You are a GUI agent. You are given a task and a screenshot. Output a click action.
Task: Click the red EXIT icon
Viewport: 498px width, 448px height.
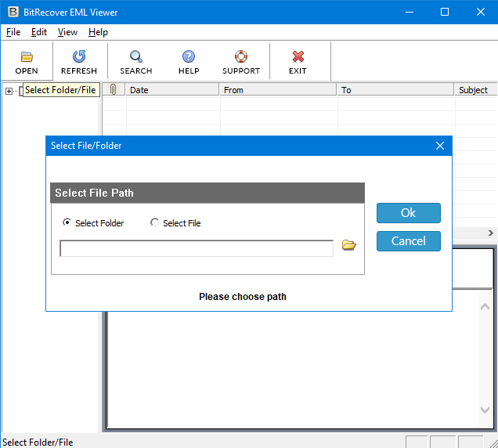click(298, 56)
